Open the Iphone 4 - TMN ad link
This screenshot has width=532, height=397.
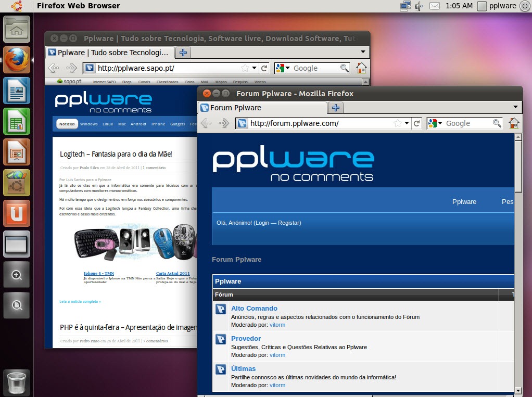tap(99, 273)
